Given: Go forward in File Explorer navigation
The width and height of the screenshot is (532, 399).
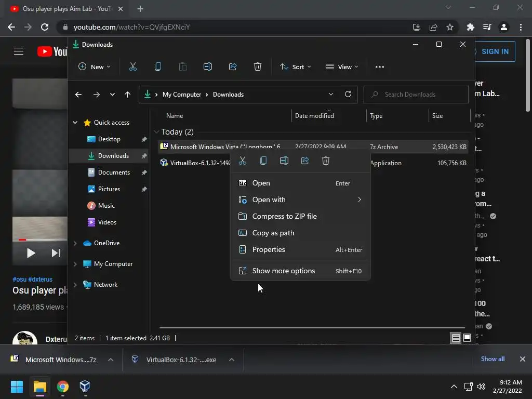Looking at the screenshot, I should click(x=97, y=95).
